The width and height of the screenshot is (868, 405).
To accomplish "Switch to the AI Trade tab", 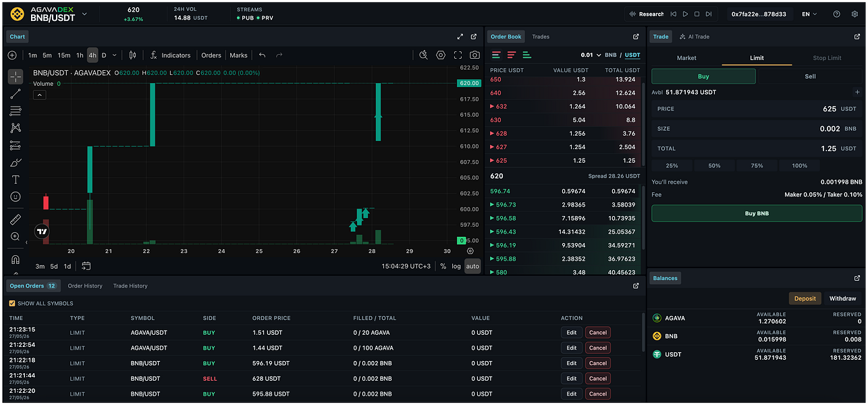I will click(x=695, y=36).
